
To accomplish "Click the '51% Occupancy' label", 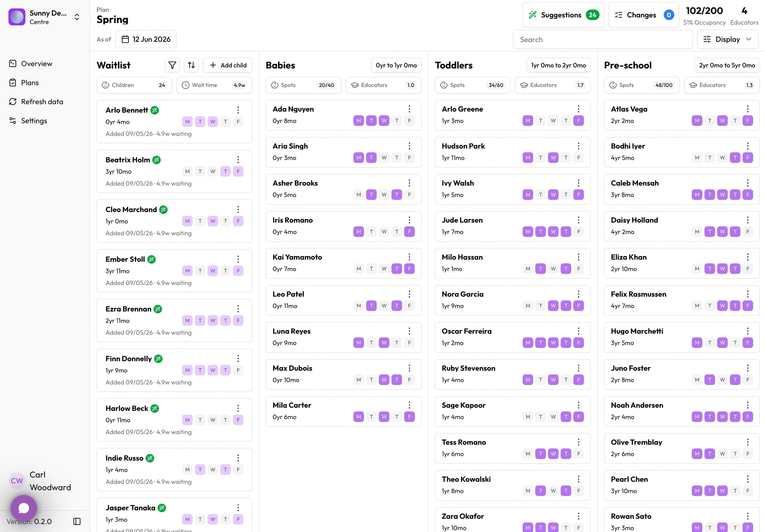I will 704,22.
